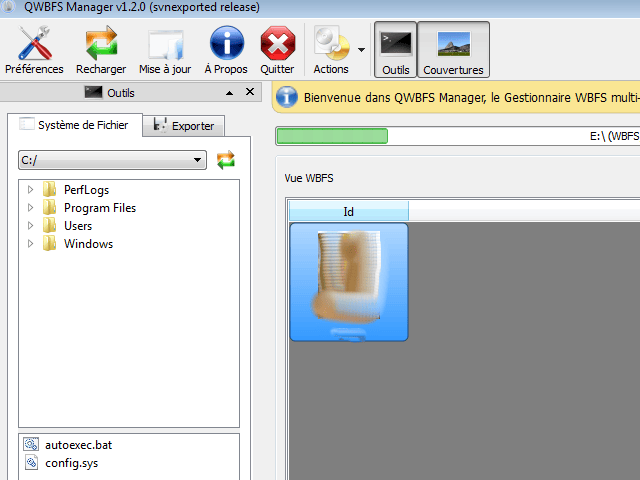Screen dimensions: 640x480
Task: Open the C:/ drive dropdown
Action: (112, 160)
